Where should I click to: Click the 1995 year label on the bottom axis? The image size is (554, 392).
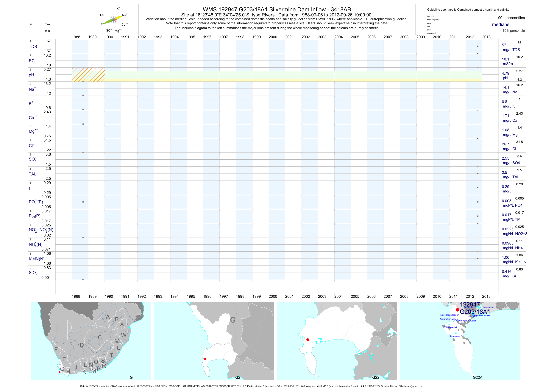point(191,296)
